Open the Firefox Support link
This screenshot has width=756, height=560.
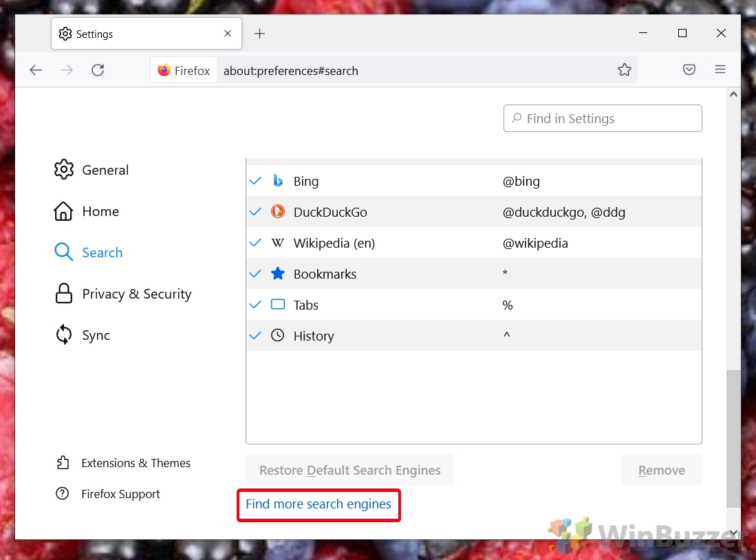108,494
